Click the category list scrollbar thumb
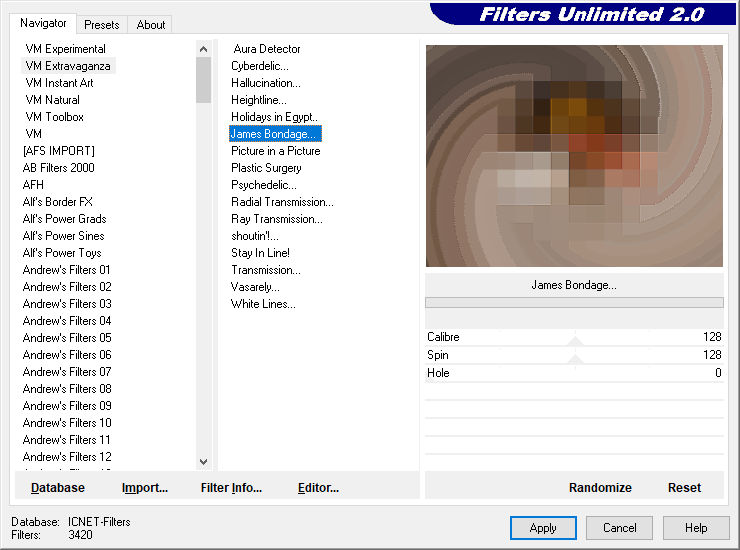Screen dimensions: 740x550 click(203, 80)
